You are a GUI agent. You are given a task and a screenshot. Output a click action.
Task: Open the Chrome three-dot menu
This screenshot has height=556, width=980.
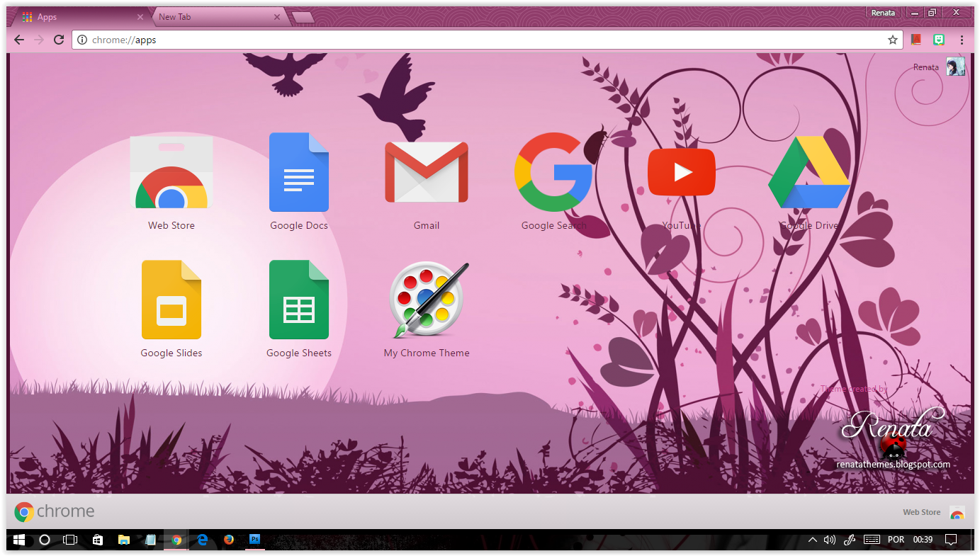[962, 40]
